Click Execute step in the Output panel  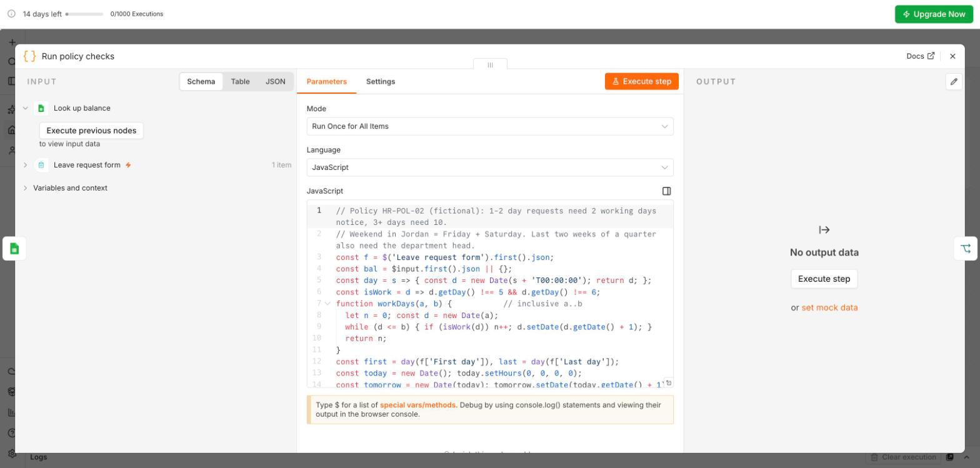tap(824, 279)
